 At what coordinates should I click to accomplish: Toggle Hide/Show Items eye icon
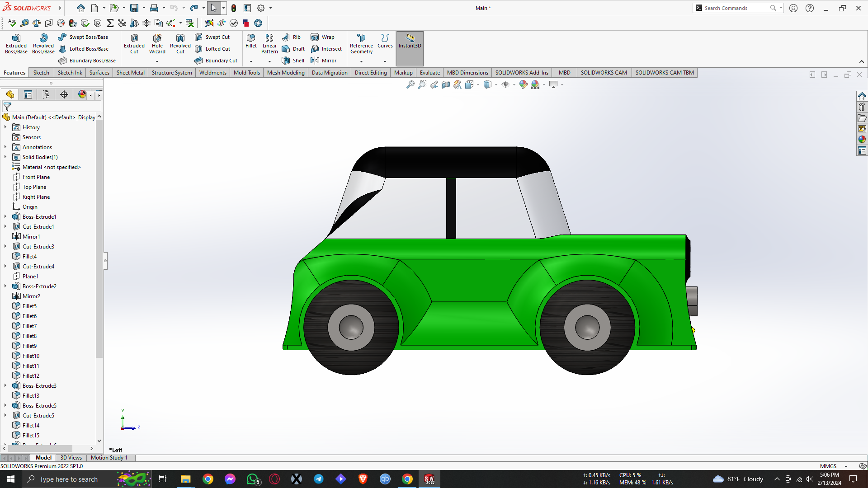pos(505,84)
